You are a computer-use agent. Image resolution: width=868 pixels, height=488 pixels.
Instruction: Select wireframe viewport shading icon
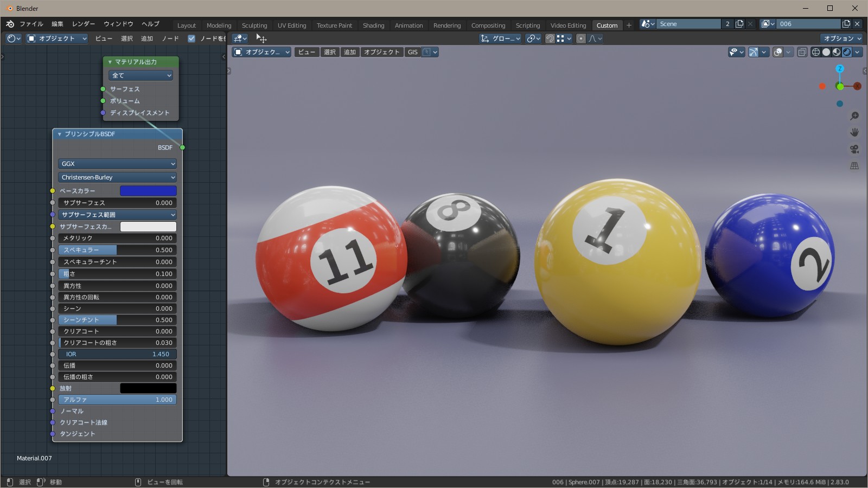(815, 52)
